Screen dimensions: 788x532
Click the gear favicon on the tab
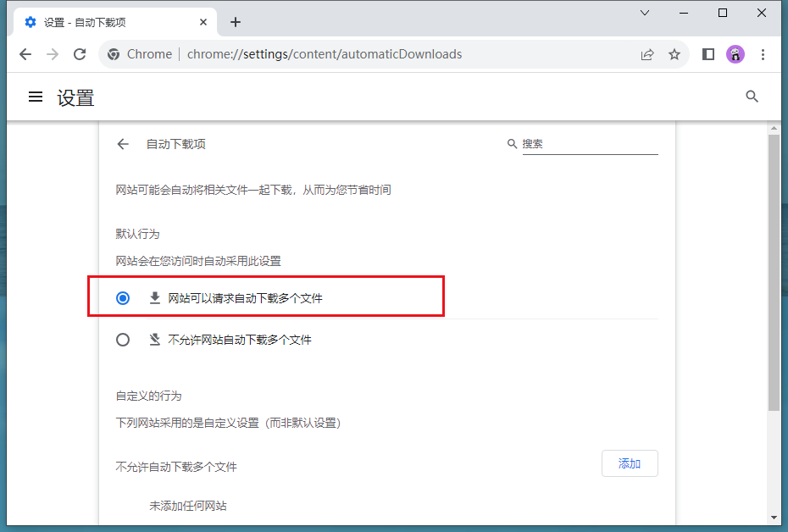(31, 22)
